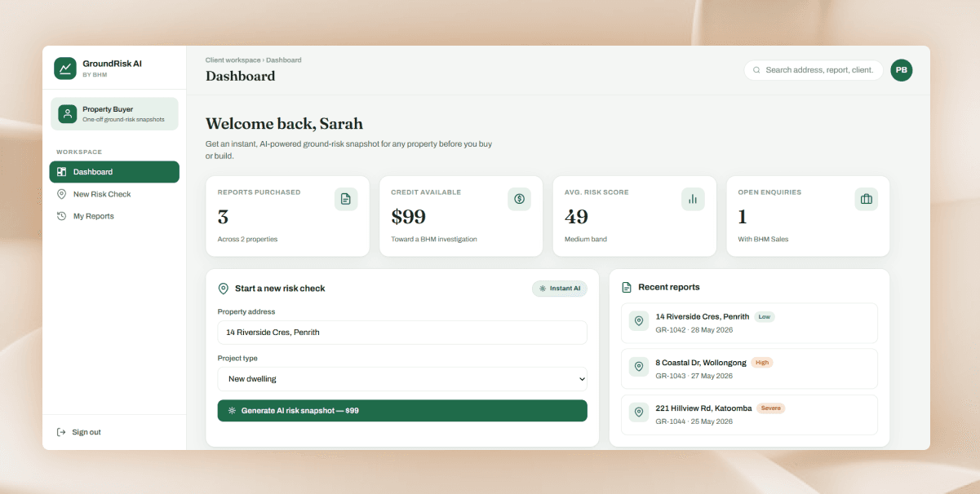Click the GR-1043 · 27 May 2026 text

(x=694, y=376)
